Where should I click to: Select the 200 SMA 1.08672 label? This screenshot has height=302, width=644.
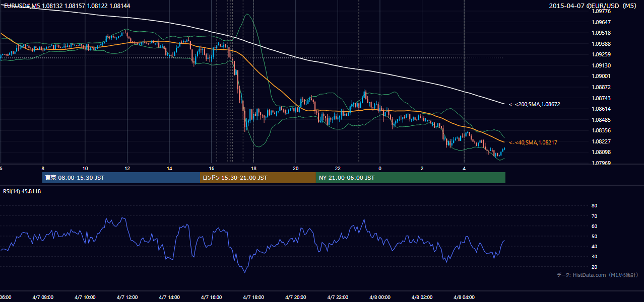(535, 104)
